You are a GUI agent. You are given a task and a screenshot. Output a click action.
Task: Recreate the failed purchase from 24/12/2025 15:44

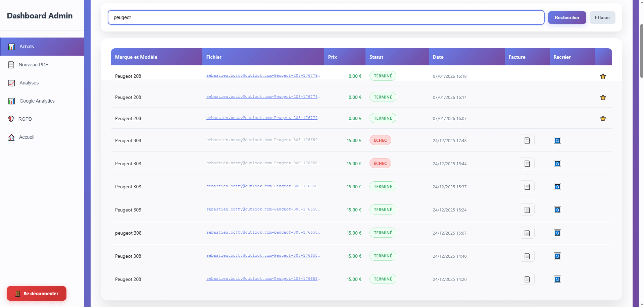coord(557,164)
